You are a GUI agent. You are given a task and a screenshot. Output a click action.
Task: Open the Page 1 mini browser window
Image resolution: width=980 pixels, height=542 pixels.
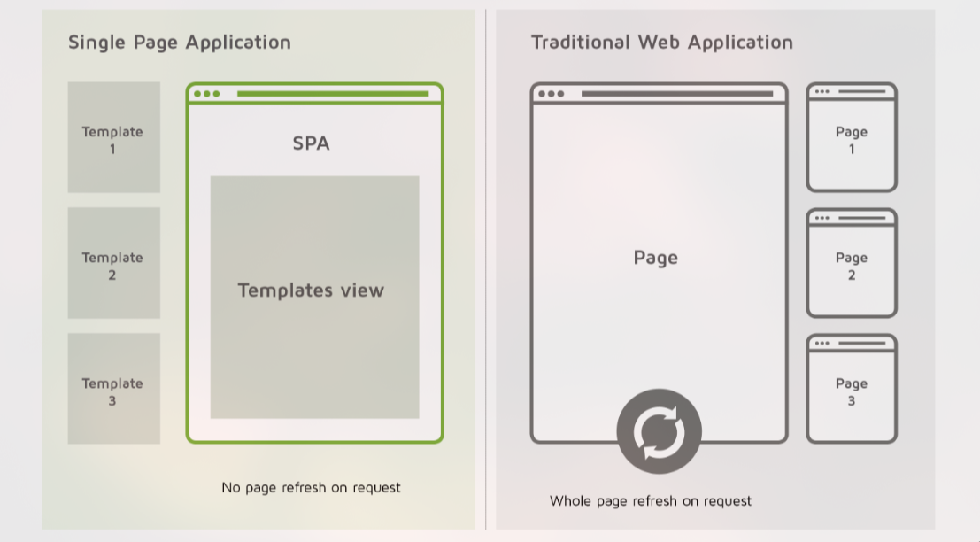coord(851,140)
